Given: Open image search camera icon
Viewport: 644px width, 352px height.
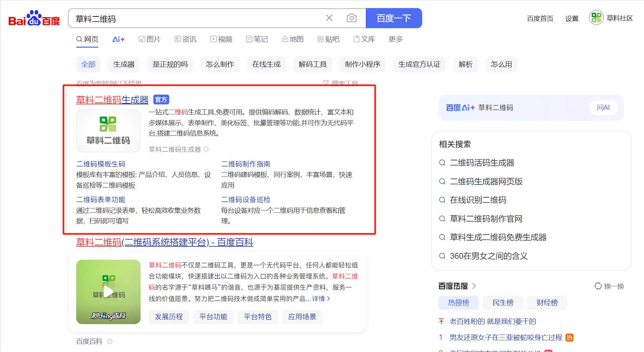Looking at the screenshot, I should click(351, 18).
